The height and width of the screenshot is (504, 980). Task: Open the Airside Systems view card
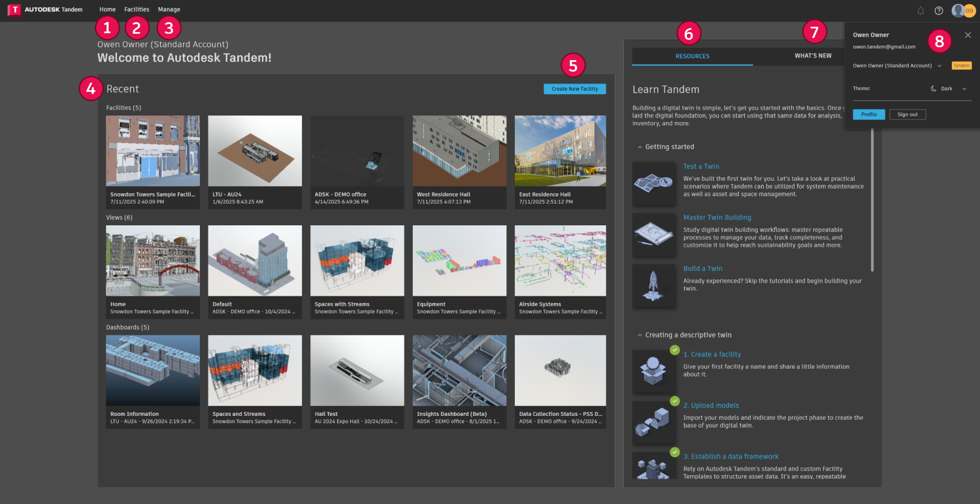tap(561, 272)
